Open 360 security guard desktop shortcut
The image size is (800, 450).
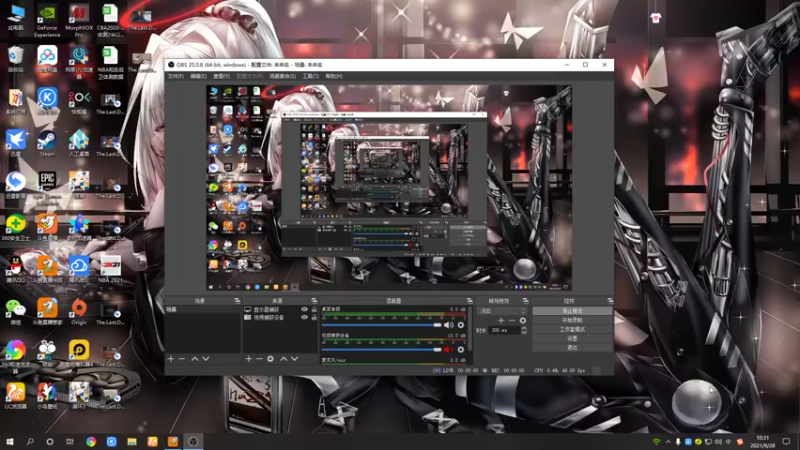(x=16, y=228)
